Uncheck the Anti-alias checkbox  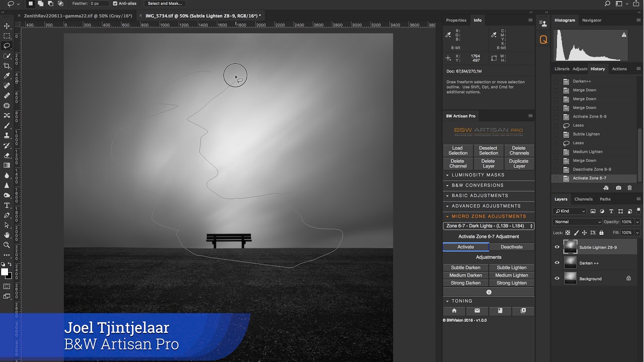(x=115, y=4)
